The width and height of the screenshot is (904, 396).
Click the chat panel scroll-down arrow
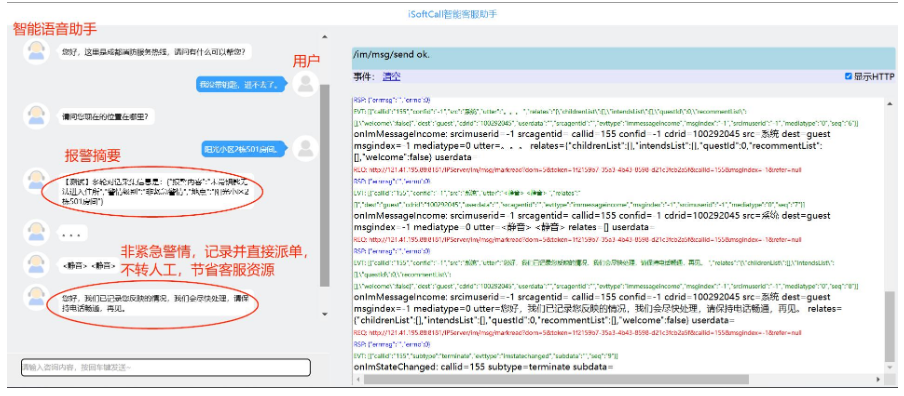[325, 314]
